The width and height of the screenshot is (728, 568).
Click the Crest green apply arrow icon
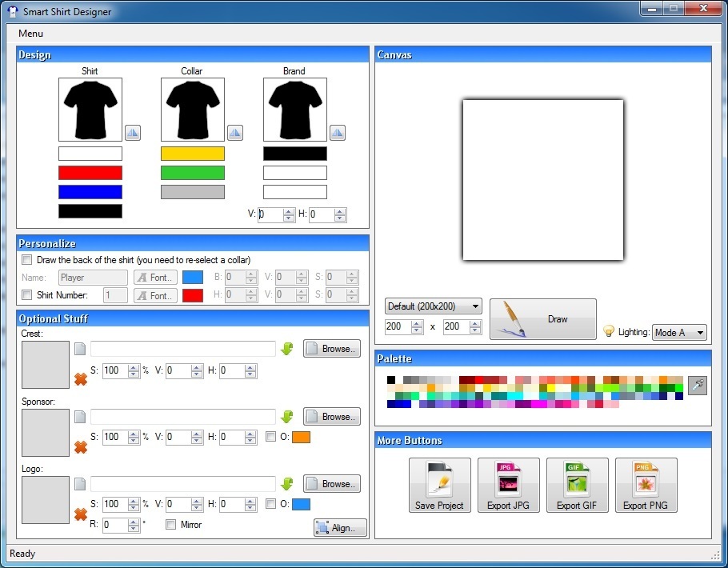point(287,349)
